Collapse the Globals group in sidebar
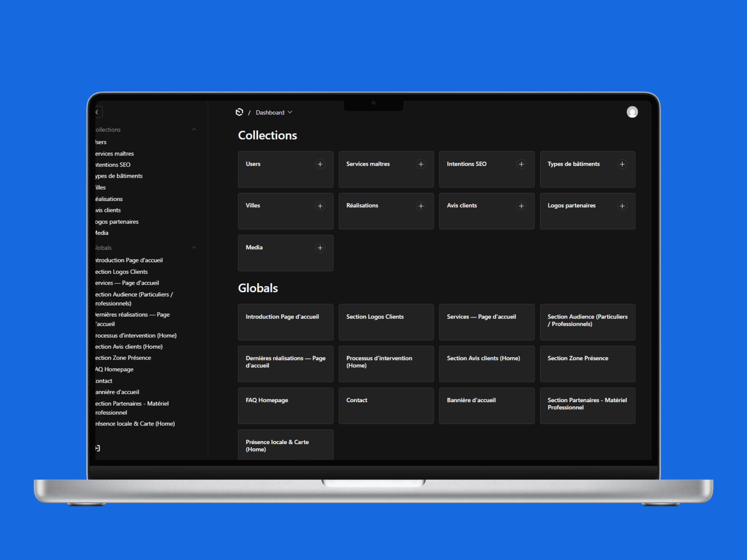The width and height of the screenshot is (747, 560). coord(194,248)
